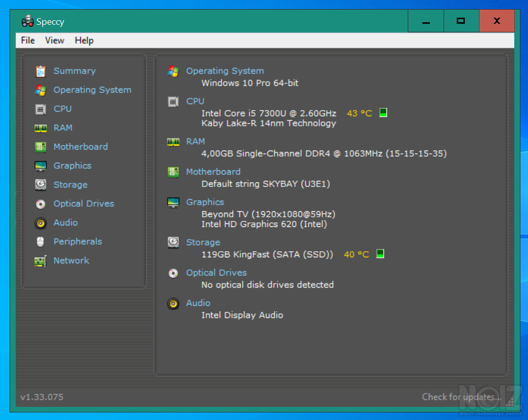Click the Summary clipboard icon in sidebar
528x420 pixels.
pyautogui.click(x=40, y=71)
